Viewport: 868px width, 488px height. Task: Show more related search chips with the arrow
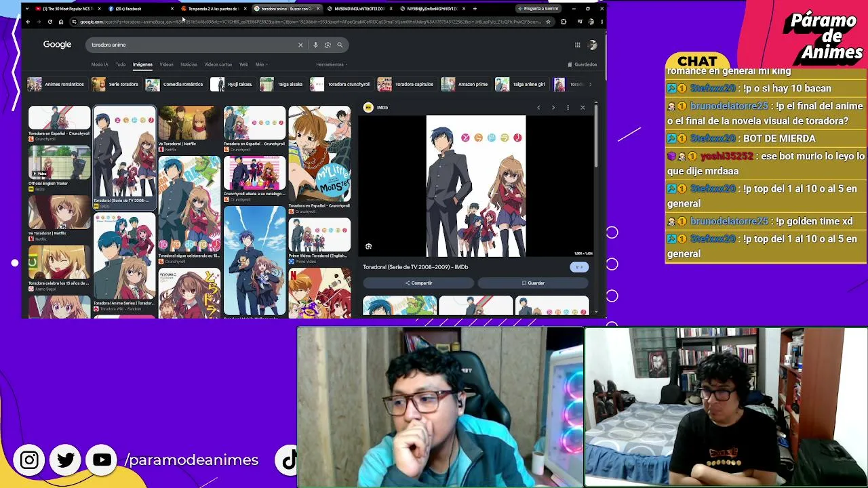click(590, 84)
